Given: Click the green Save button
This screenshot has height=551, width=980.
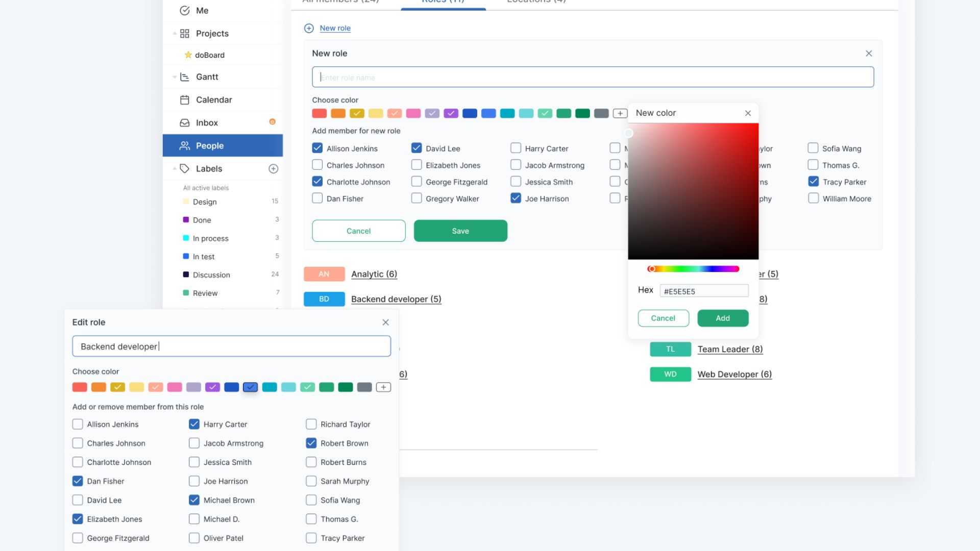Looking at the screenshot, I should click(x=460, y=231).
